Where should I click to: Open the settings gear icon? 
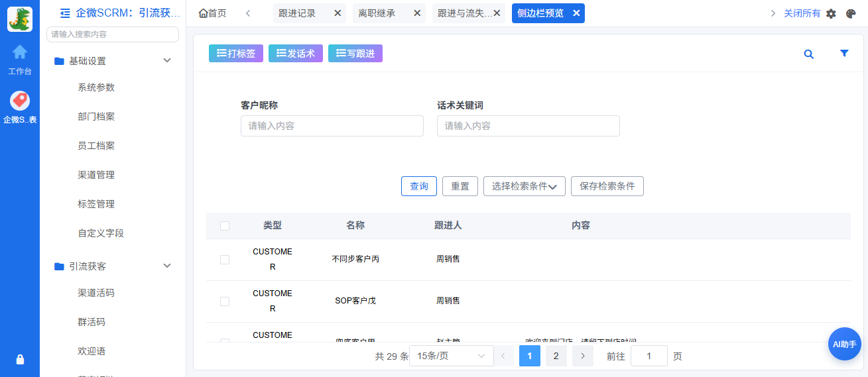[x=831, y=13]
